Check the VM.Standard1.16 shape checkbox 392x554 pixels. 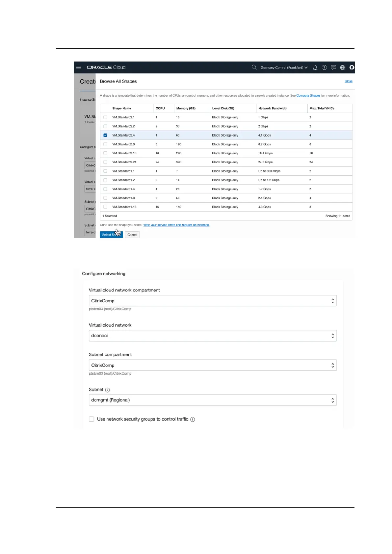(x=105, y=207)
